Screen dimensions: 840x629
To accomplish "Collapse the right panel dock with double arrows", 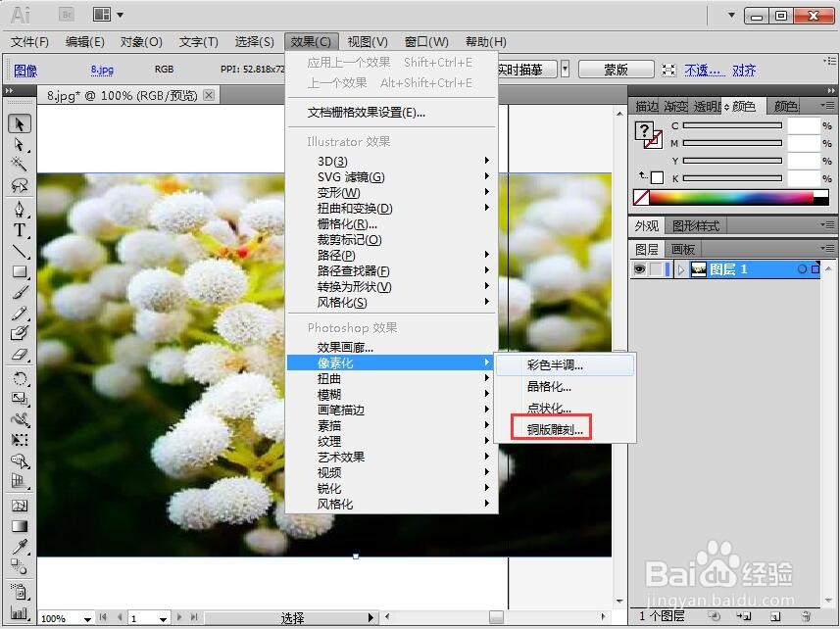I will [831, 88].
